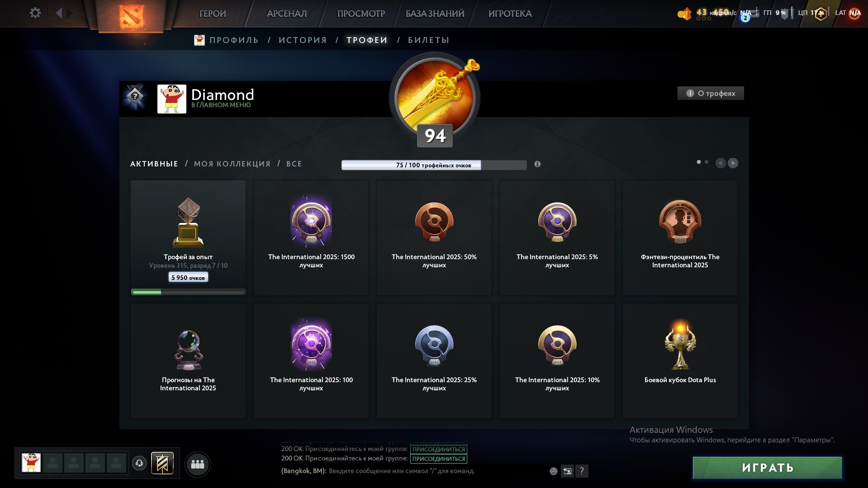Select the first page indicator dot
868x488 pixels.
pyautogui.click(x=699, y=162)
